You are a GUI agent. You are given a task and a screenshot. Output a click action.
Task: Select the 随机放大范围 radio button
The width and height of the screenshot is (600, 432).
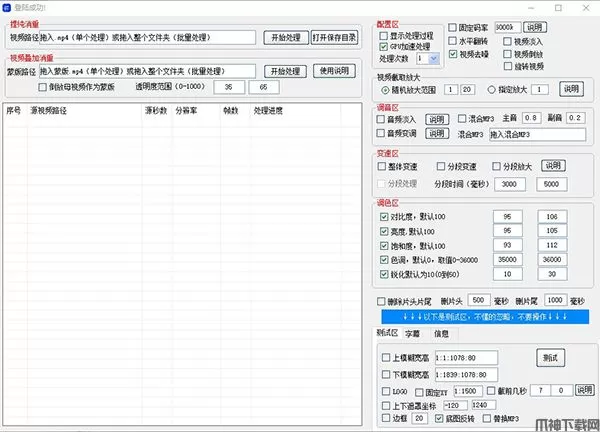pos(385,90)
